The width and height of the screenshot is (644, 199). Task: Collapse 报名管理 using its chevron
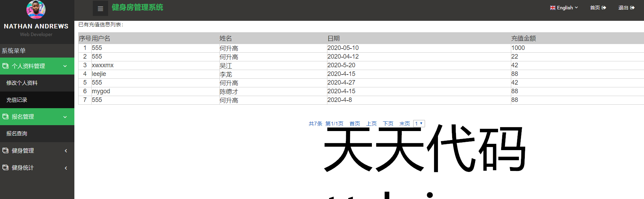[x=65, y=117]
